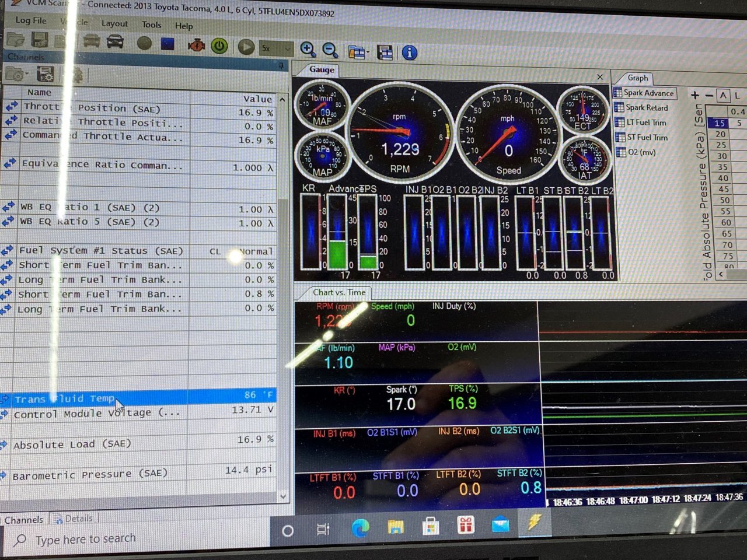Select the O2 (mv) graph

tap(636, 152)
